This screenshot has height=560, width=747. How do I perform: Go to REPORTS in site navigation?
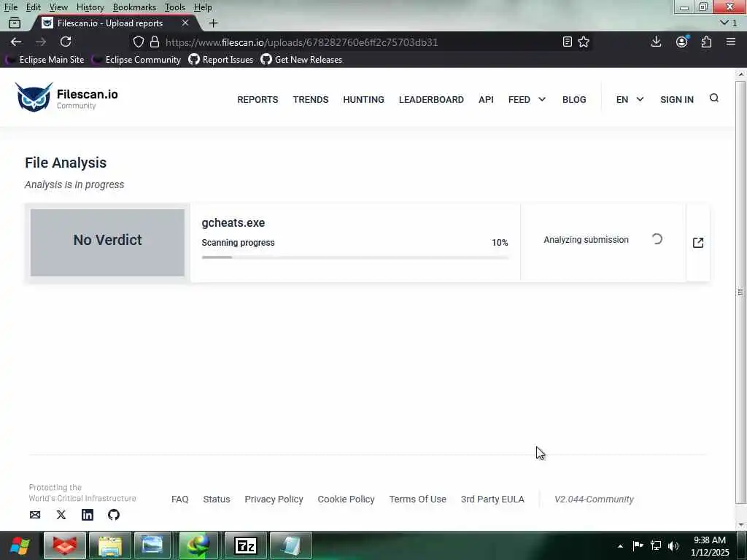(x=258, y=99)
